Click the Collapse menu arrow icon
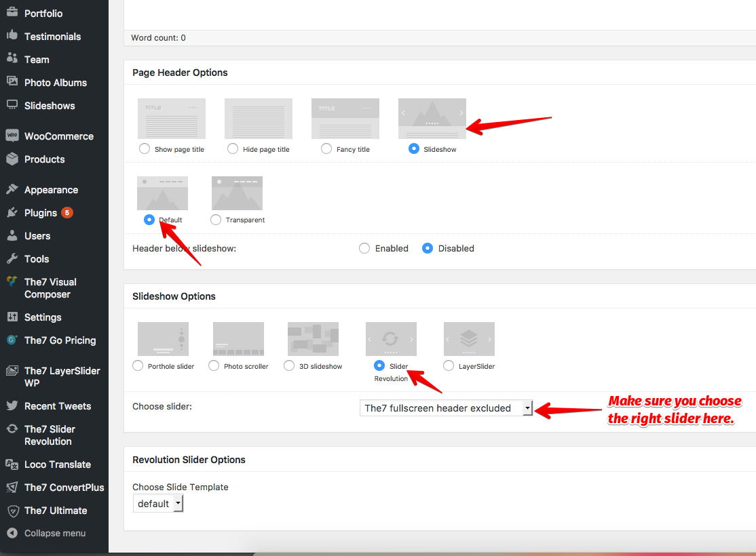The height and width of the screenshot is (556, 756). pyautogui.click(x=12, y=533)
